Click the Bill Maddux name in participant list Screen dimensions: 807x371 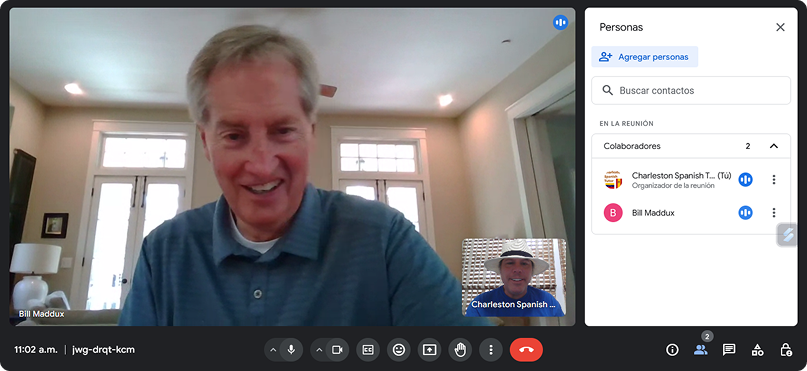(653, 213)
